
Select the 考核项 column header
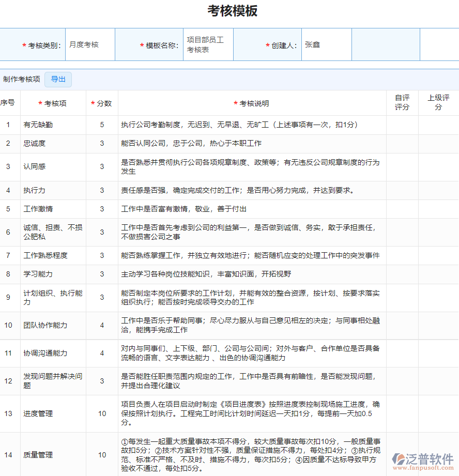53,103
